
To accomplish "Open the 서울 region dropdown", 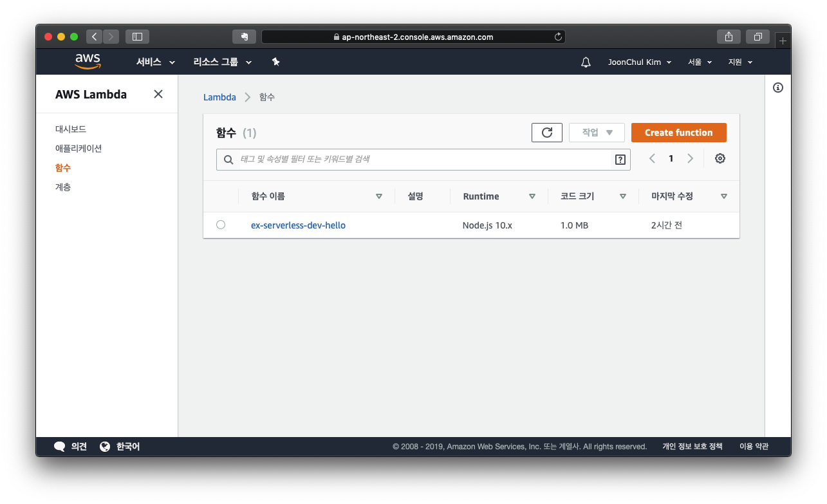I will [x=700, y=62].
